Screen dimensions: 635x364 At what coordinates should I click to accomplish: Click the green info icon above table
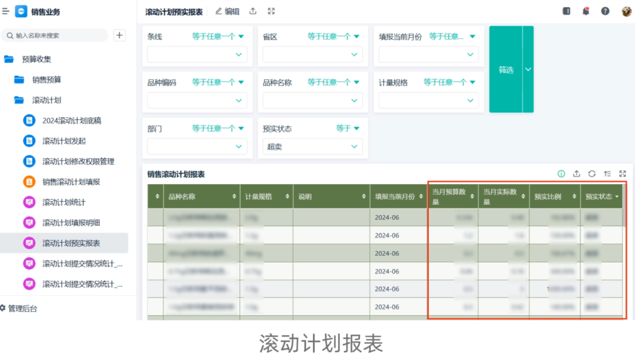[x=562, y=174]
